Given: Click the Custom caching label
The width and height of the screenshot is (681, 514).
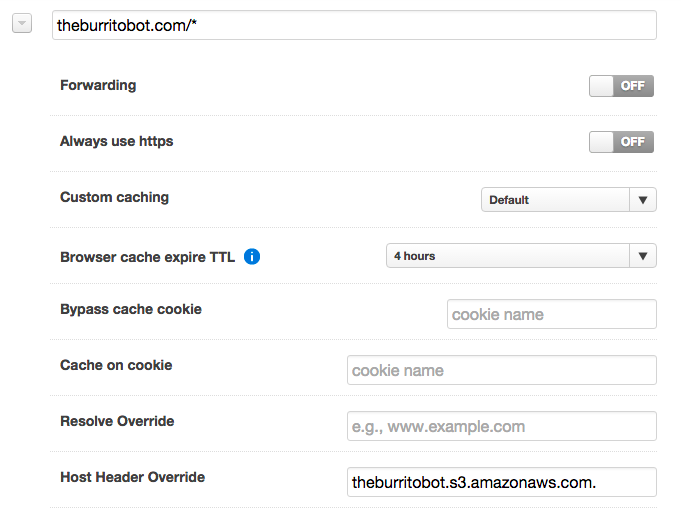Looking at the screenshot, I should click(114, 198).
